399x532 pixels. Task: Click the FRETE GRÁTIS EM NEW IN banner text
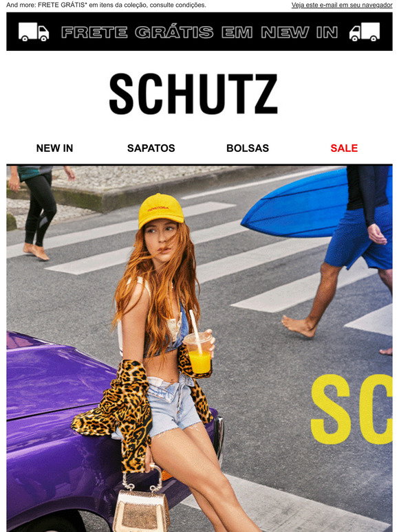pos(199,32)
